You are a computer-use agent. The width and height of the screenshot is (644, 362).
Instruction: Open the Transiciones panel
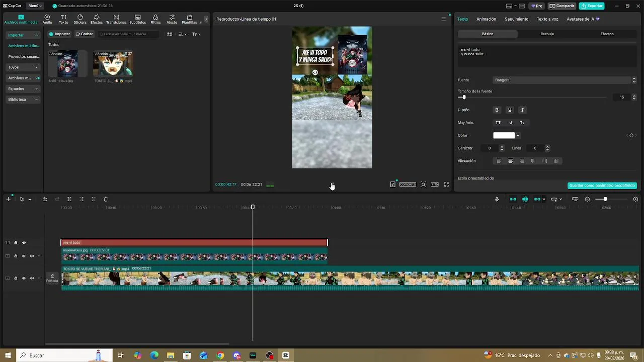(116, 19)
